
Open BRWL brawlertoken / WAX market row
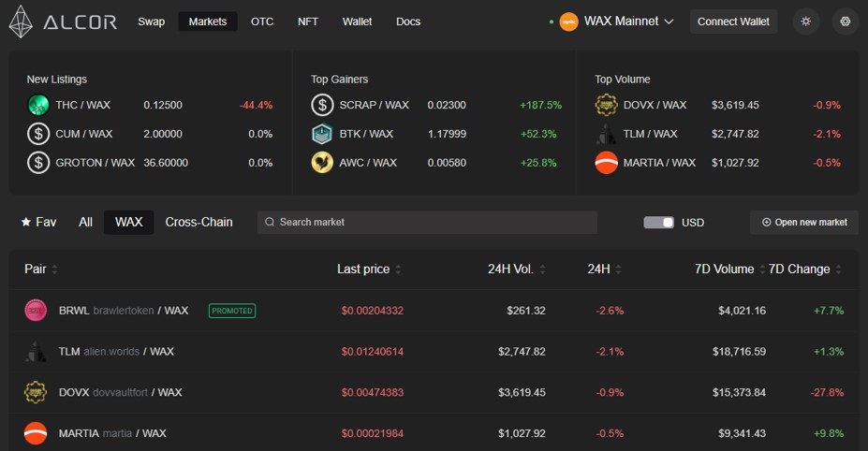point(434,311)
